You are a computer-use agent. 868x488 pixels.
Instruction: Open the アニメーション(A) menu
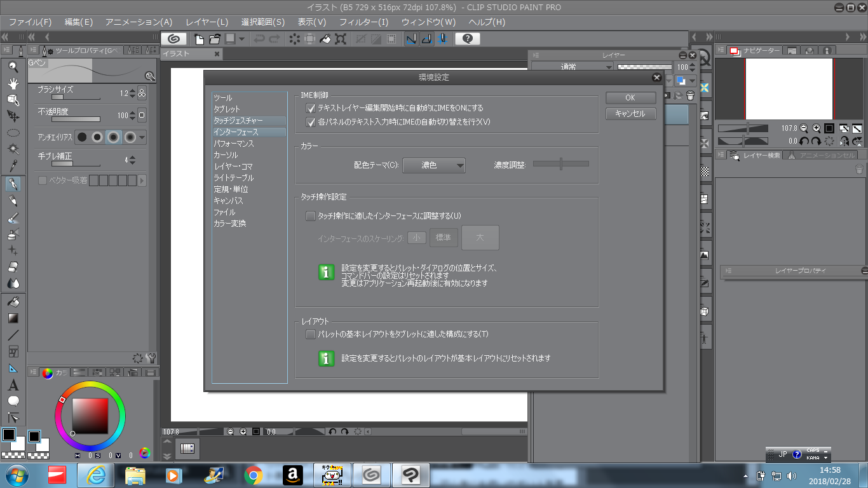click(139, 22)
